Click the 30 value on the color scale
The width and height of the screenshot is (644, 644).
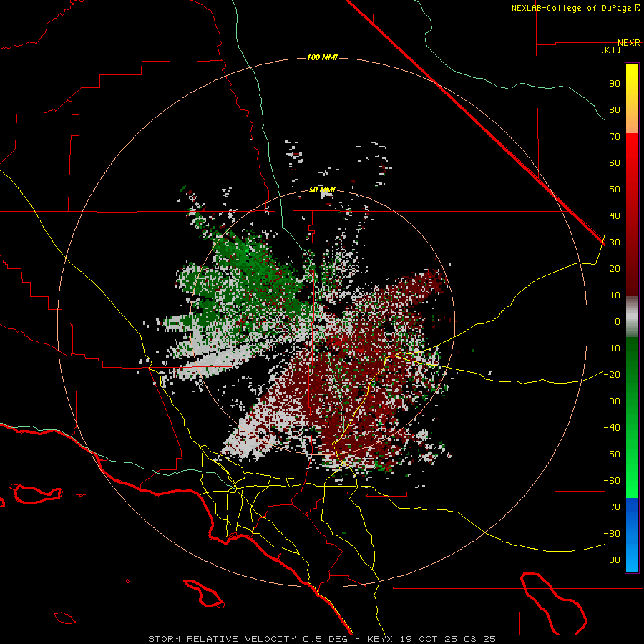615,243
